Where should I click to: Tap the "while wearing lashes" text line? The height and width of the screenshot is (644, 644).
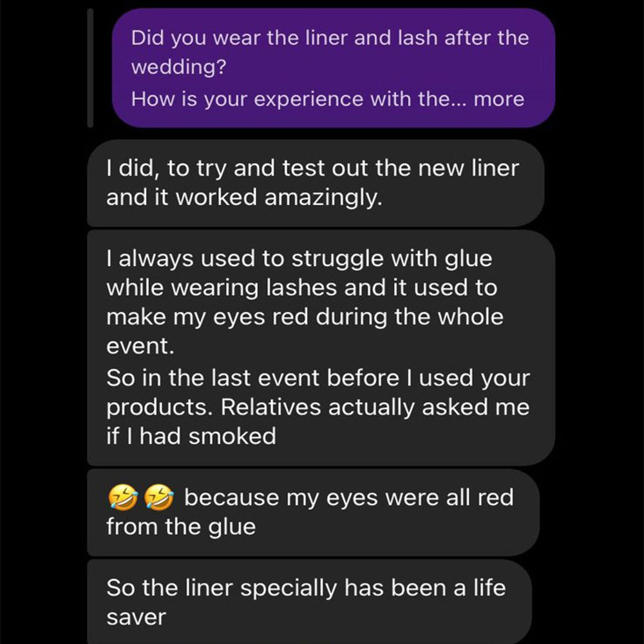click(x=301, y=288)
